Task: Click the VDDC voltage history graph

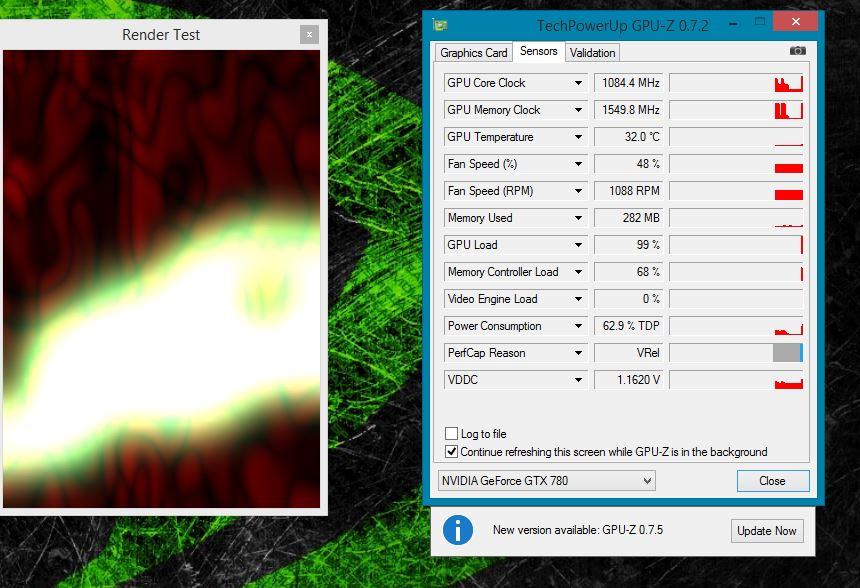Action: click(x=736, y=380)
